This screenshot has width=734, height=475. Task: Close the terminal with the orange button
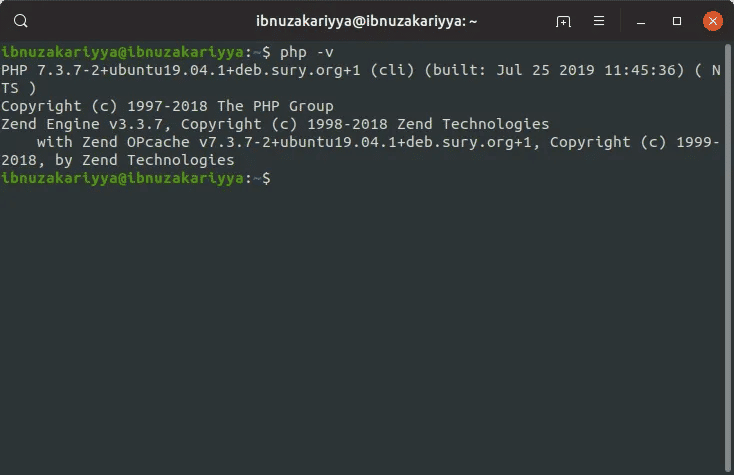(x=712, y=21)
